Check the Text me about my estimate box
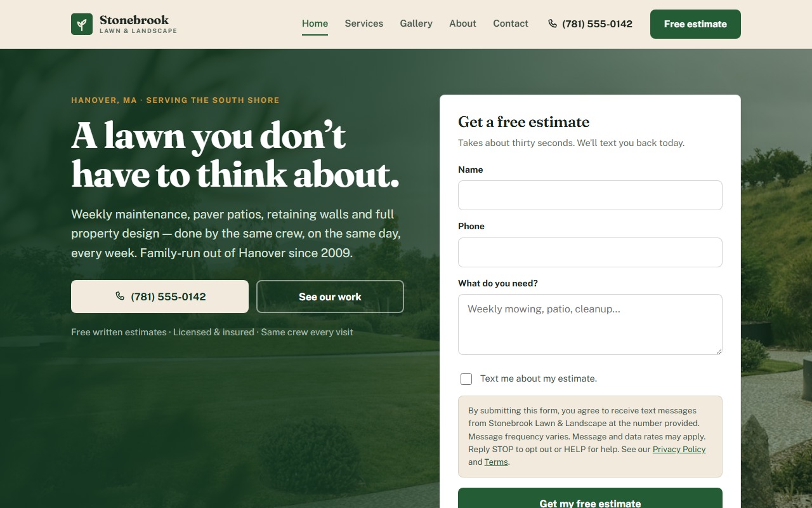Viewport: 812px width, 508px height. (x=466, y=379)
